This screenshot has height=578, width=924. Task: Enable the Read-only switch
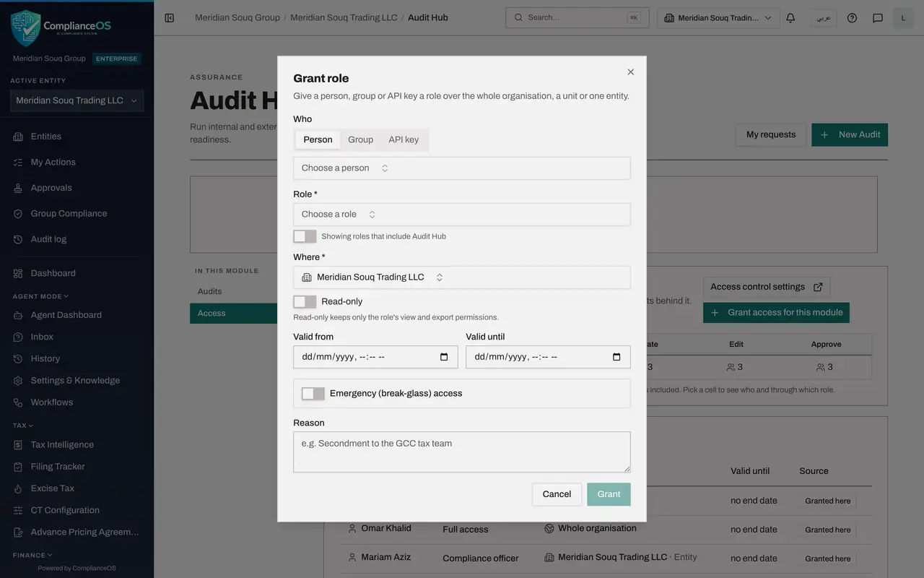click(305, 301)
